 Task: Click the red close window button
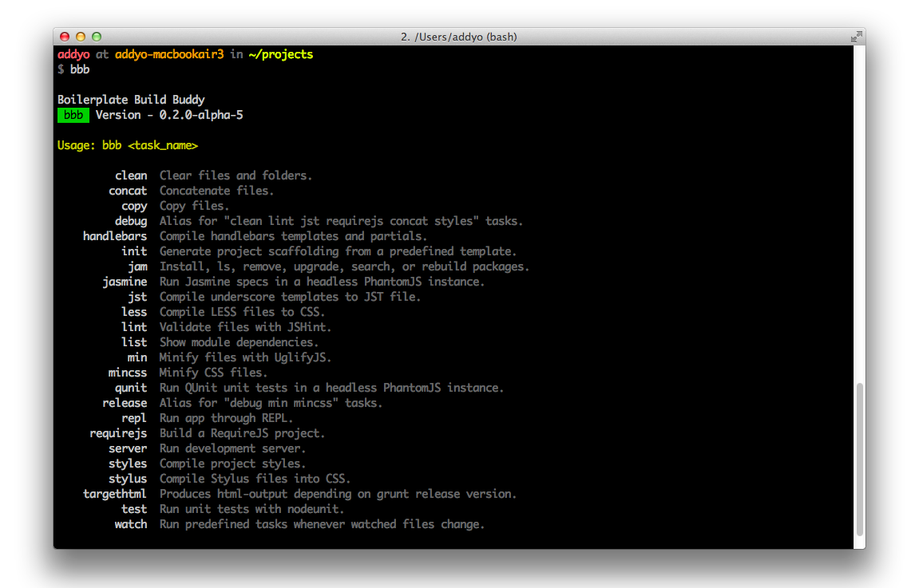(x=65, y=37)
